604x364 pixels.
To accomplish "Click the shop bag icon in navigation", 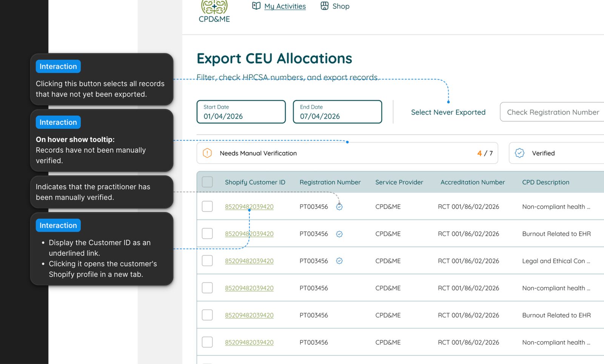I will click(325, 6).
